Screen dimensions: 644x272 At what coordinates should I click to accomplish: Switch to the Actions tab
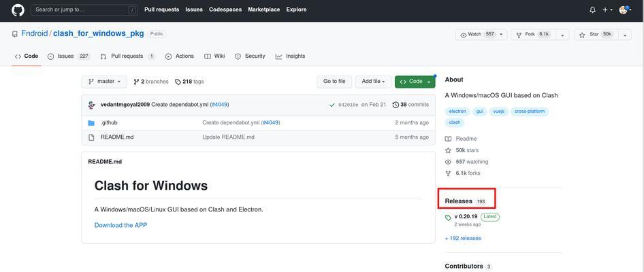180,56
